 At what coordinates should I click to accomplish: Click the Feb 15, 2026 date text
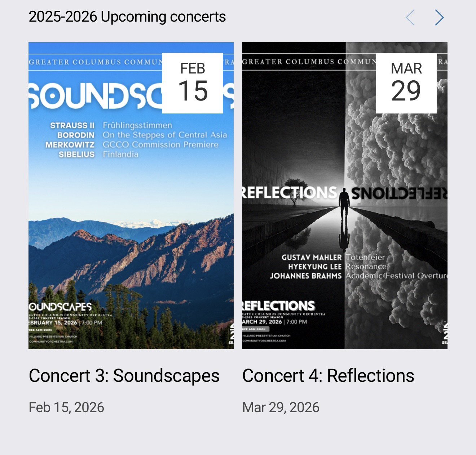(x=66, y=407)
